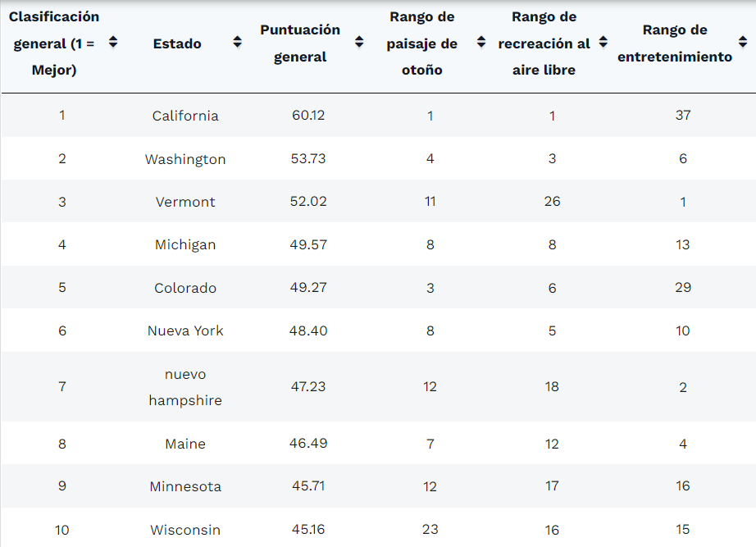Screen dimensions: 756x547
Task: Click on Michigan in the table
Action: coord(185,244)
